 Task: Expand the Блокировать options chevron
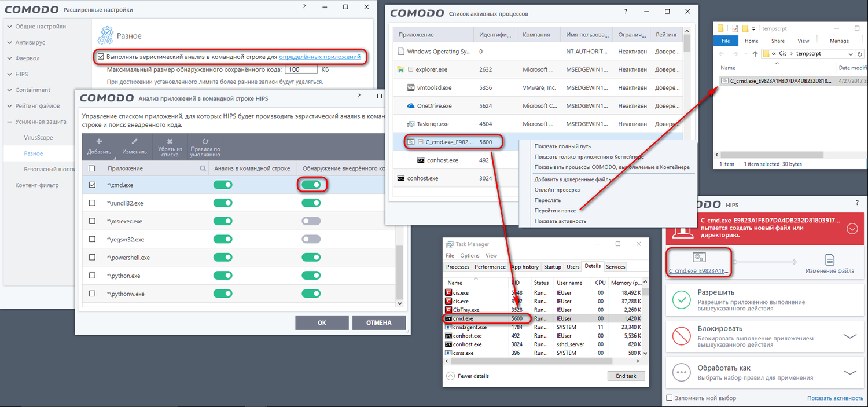pyautogui.click(x=849, y=336)
